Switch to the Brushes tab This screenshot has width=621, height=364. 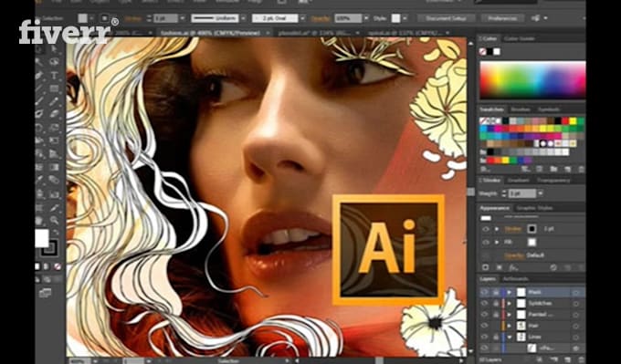tap(521, 109)
